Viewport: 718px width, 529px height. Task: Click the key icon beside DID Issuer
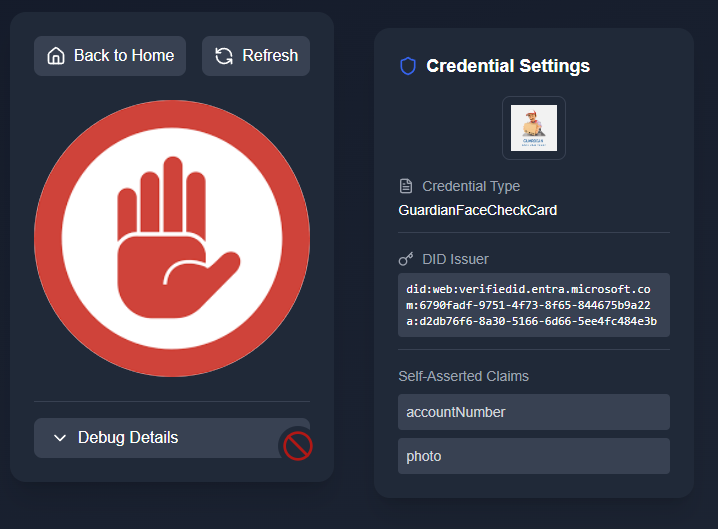click(406, 259)
